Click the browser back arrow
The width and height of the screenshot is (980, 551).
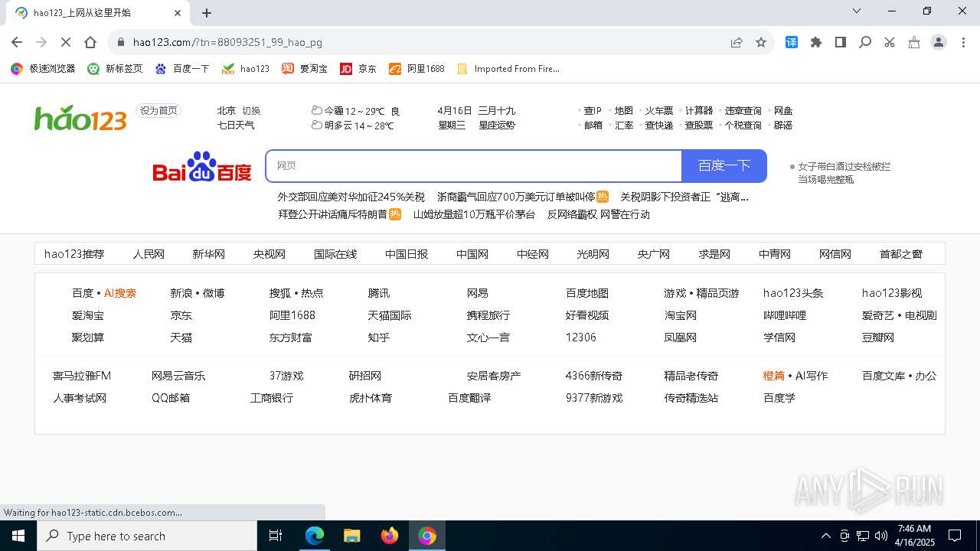[17, 43]
